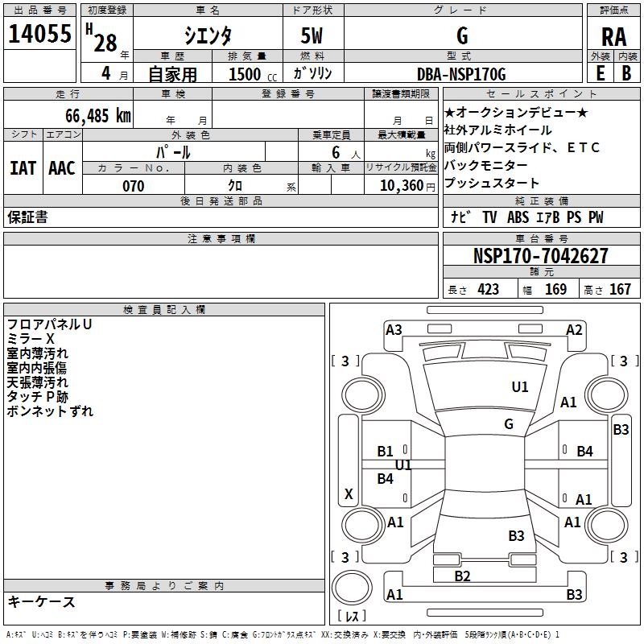Click the A3 damage marker on the car diagram
The image size is (644, 644).
[x=394, y=329]
